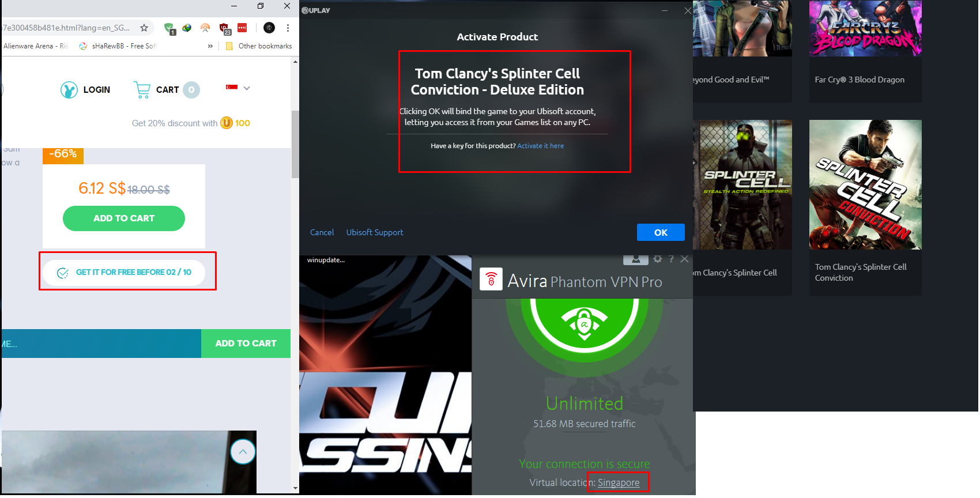Open the Avira account profile icon

(636, 259)
